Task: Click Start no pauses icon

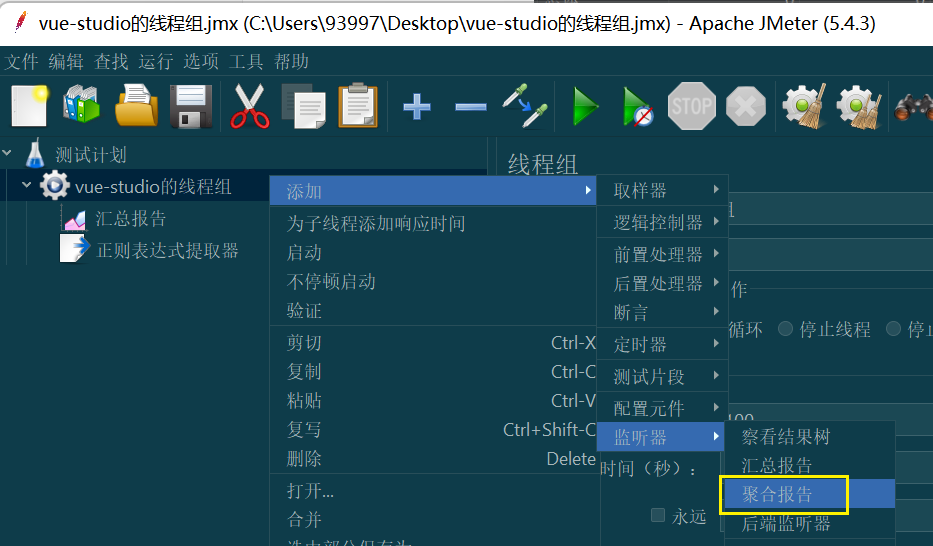Action: coord(638,107)
